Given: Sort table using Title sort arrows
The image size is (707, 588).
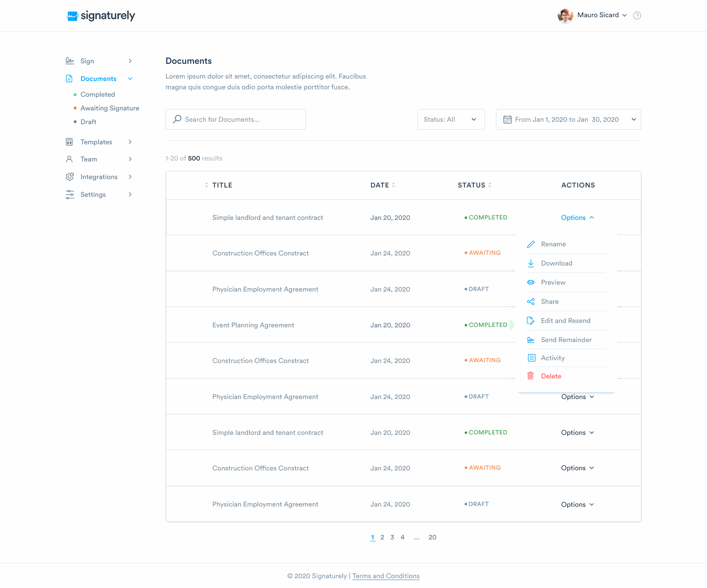Looking at the screenshot, I should [x=206, y=185].
